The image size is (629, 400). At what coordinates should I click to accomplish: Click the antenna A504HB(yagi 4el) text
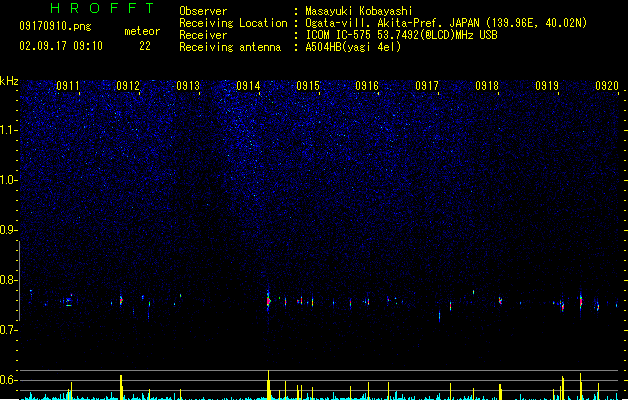pos(353,47)
